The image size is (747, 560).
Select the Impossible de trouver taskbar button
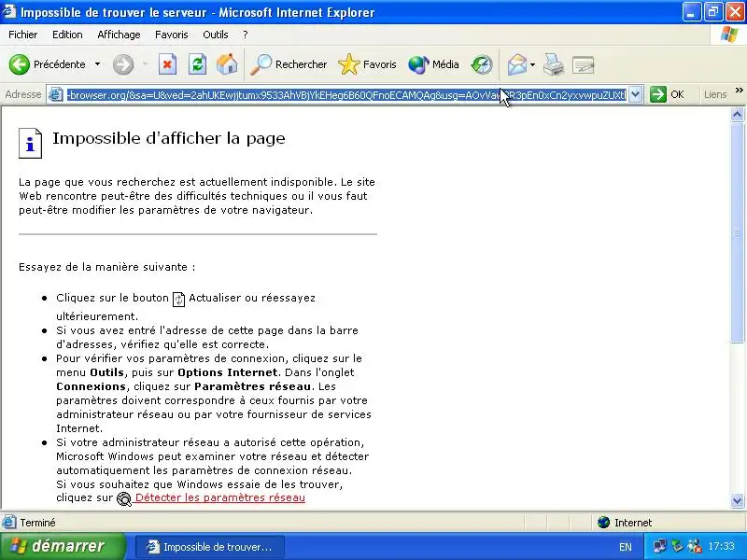click(209, 547)
